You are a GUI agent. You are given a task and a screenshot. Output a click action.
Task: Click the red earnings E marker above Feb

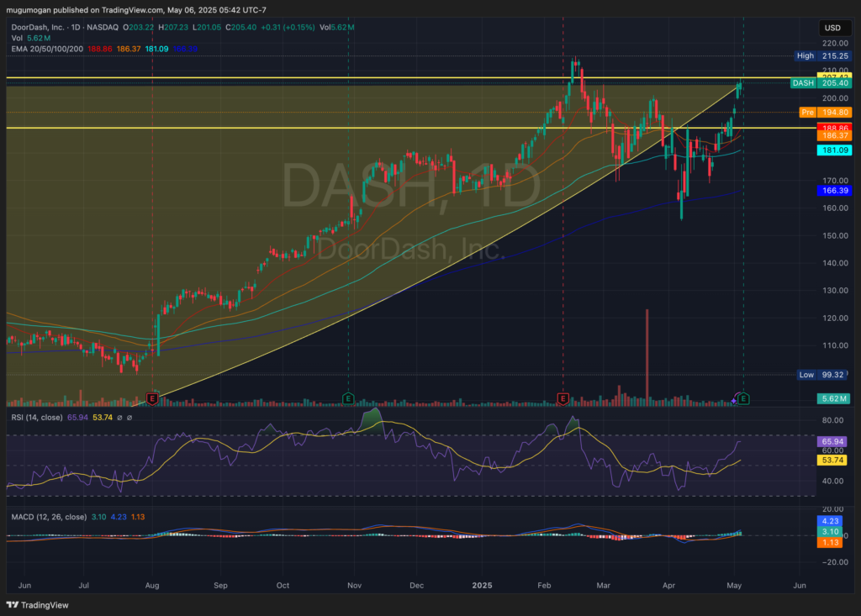563,398
